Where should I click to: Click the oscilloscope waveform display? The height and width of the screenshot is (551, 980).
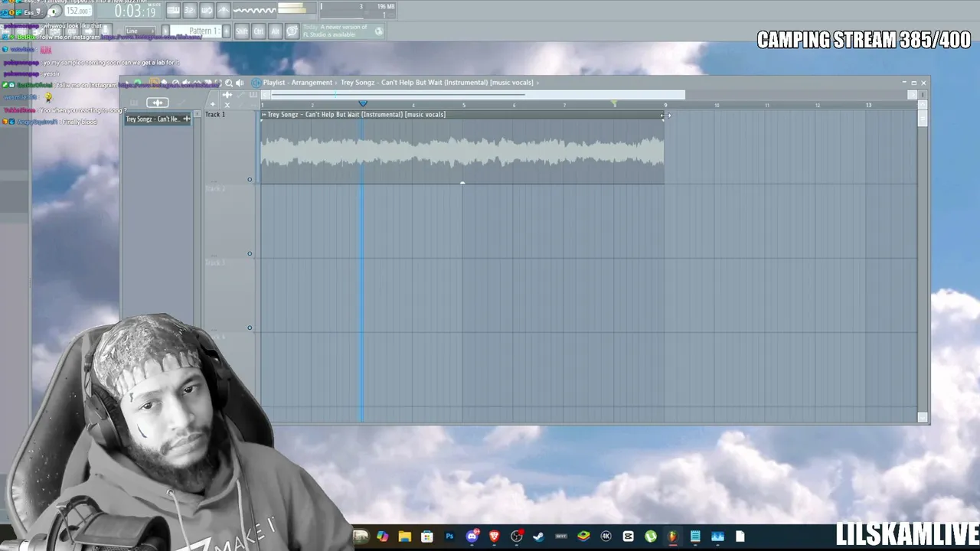[253, 10]
